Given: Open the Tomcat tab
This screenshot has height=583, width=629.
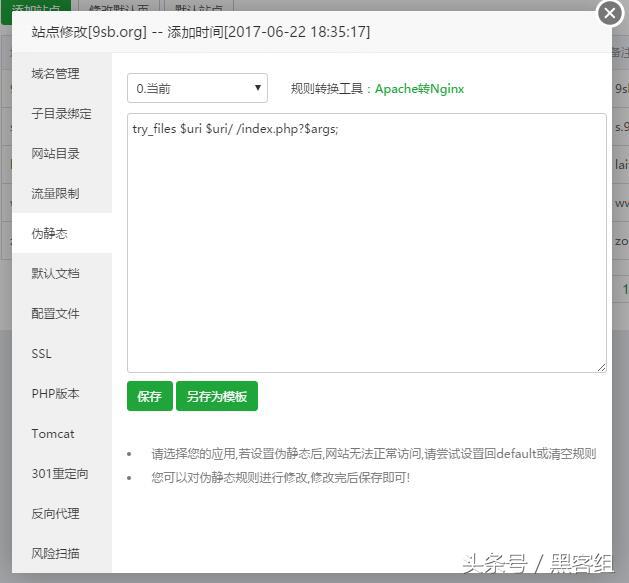Looking at the screenshot, I should coord(62,433).
